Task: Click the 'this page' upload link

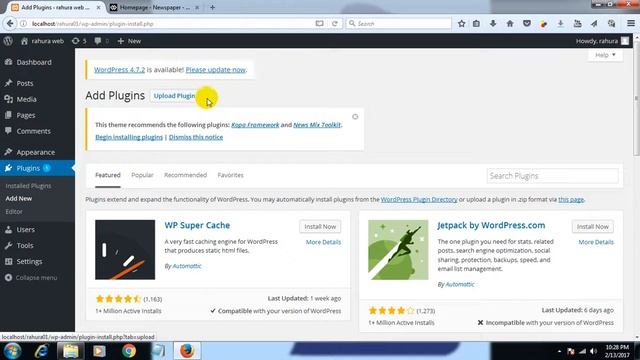Action: (x=571, y=200)
